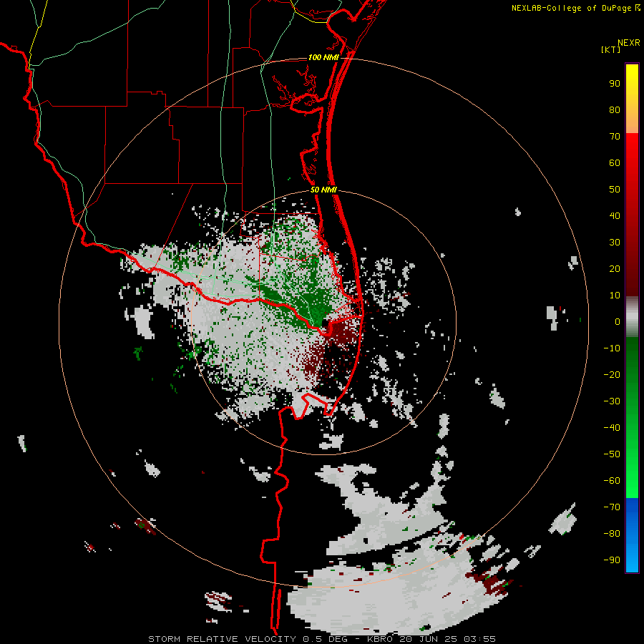Click the 0 value on the velocity scale
Viewport: 644px width, 644px height.
pyautogui.click(x=618, y=321)
